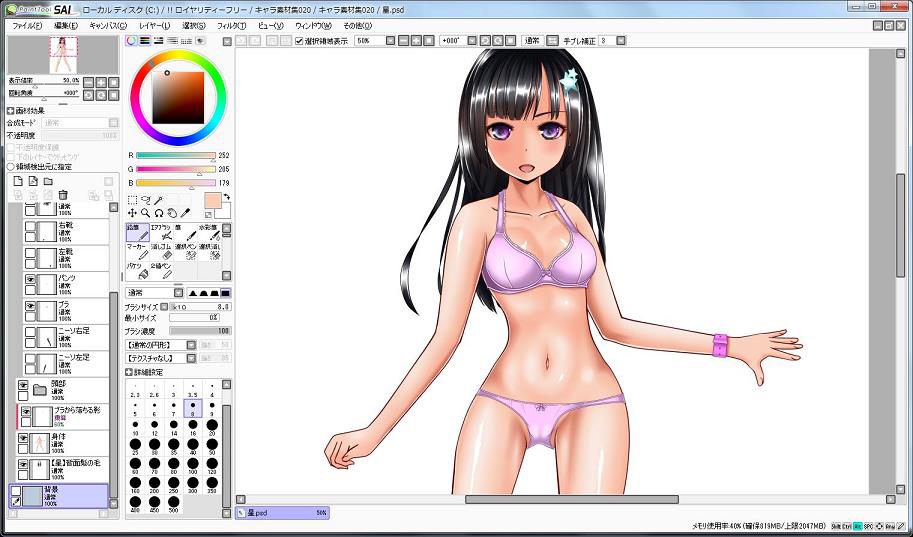
Task: Select the move layer tool
Action: (x=132, y=213)
